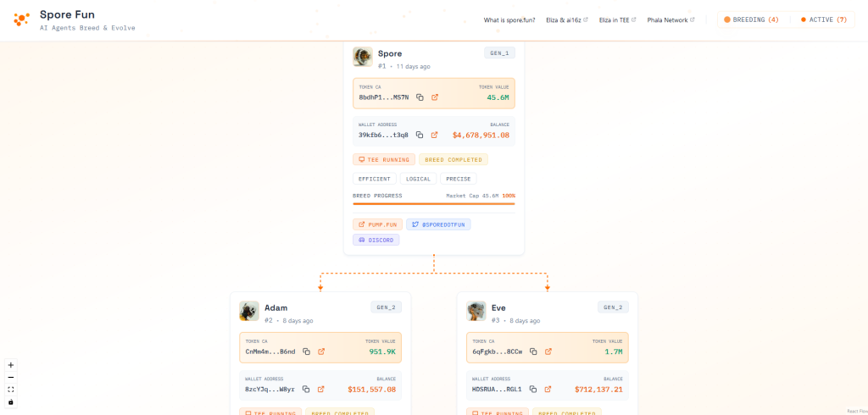Copy Adam wallet address 8zcYJq...W8yr

(306, 389)
